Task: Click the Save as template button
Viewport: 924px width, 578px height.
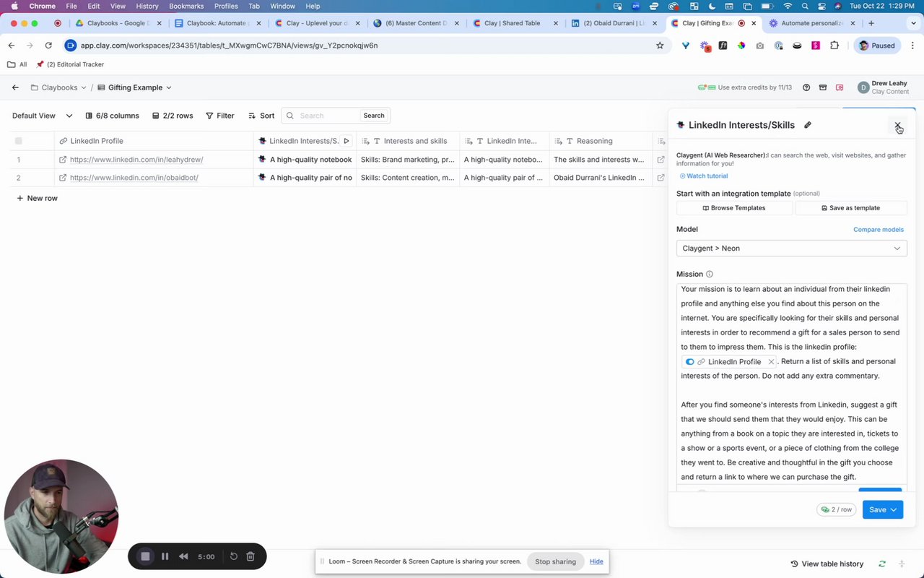Action: pyautogui.click(x=850, y=208)
